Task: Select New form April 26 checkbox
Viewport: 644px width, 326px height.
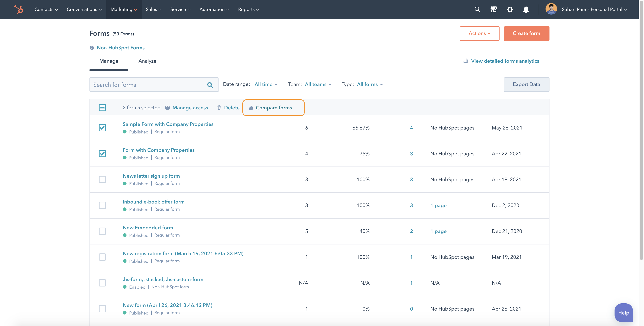Action: pyautogui.click(x=102, y=309)
